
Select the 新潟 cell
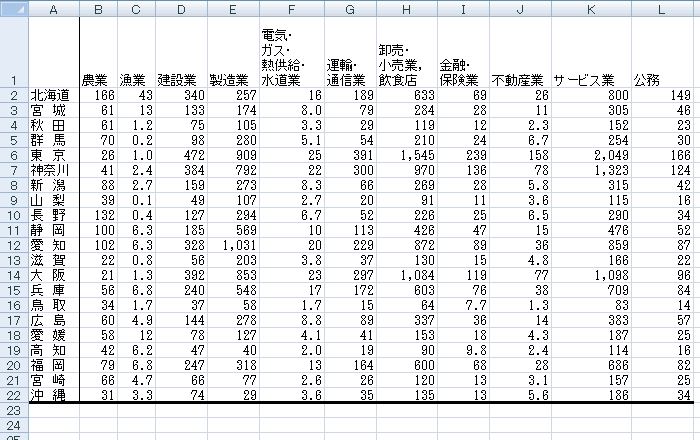click(x=54, y=185)
